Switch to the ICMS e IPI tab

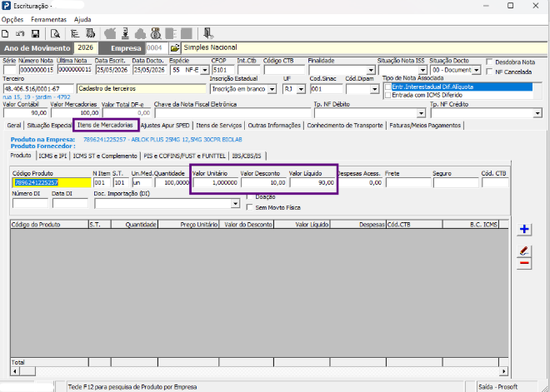click(x=52, y=156)
